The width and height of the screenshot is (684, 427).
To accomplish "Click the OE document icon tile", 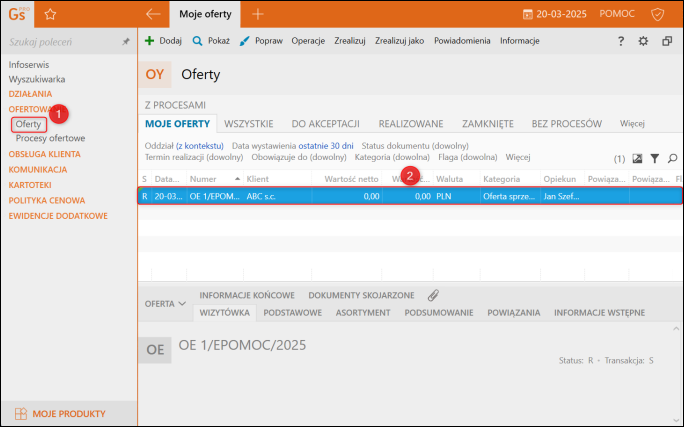I will point(155,350).
